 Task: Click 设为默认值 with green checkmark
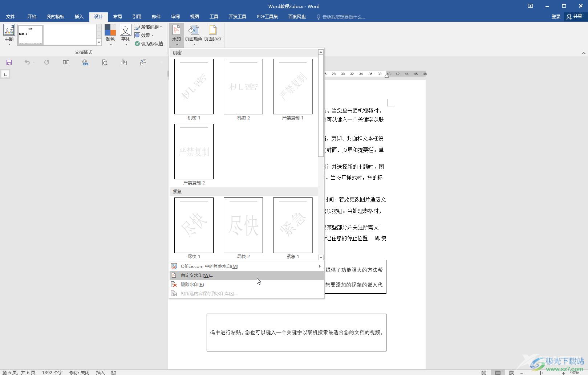(149, 44)
